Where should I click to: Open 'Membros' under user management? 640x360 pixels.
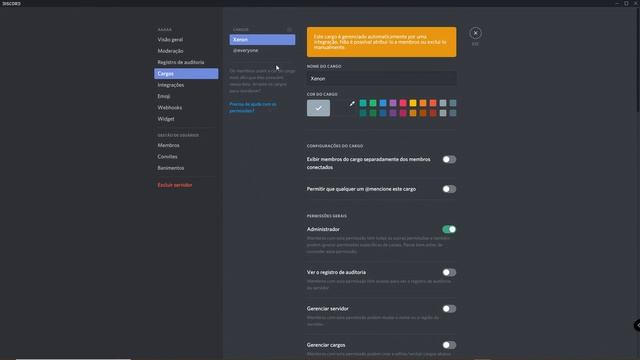pos(186,145)
